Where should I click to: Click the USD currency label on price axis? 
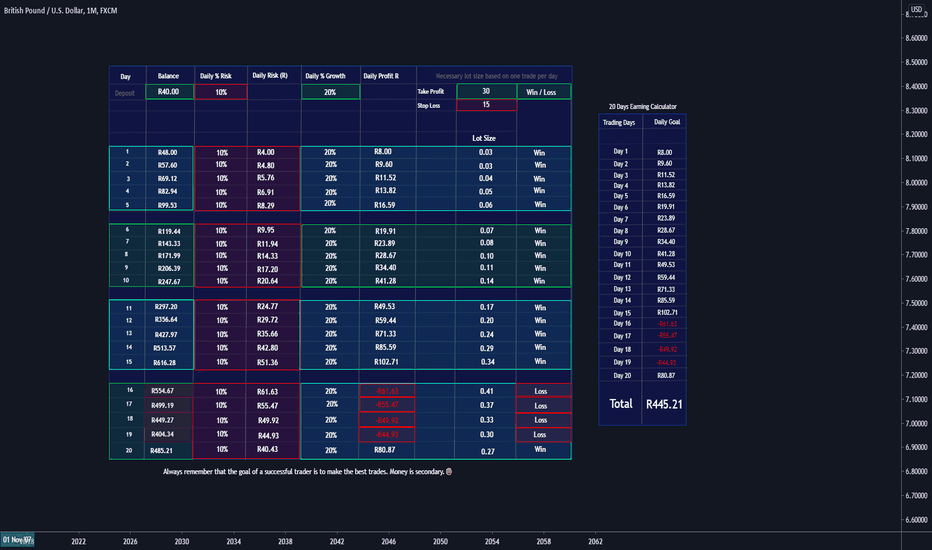[916, 9]
